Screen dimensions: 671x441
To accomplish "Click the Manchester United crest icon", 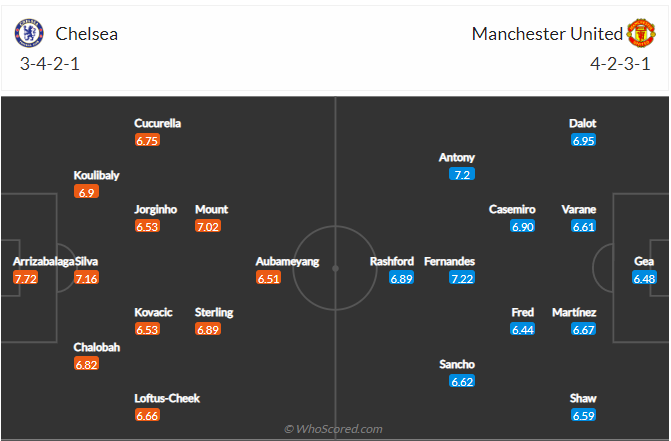I will (640, 33).
